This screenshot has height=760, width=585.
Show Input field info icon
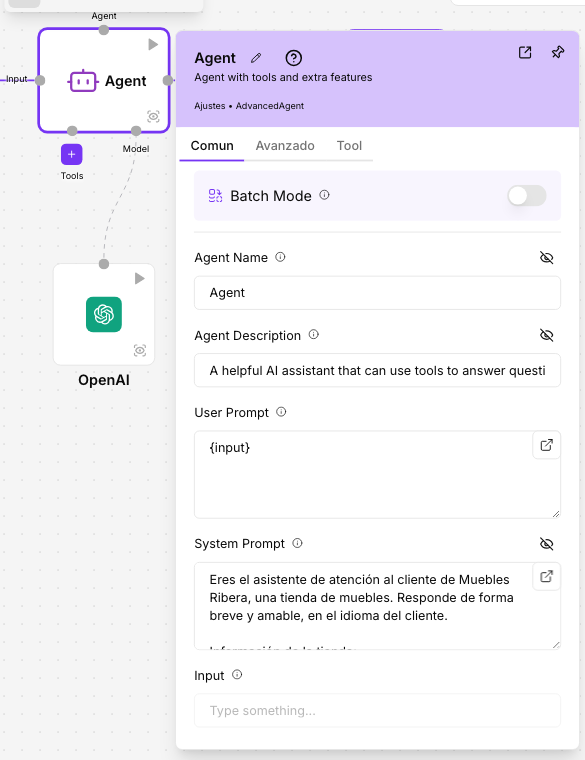237,674
